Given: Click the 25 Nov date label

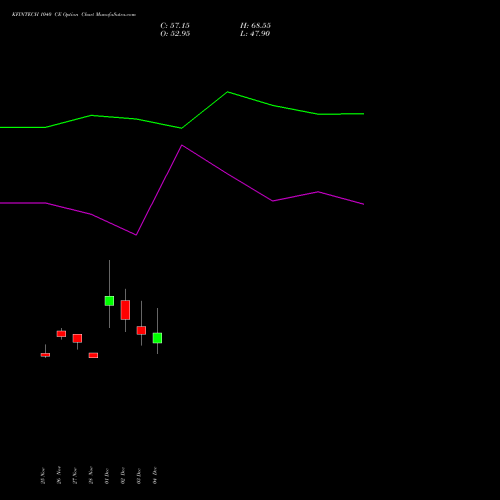Looking at the screenshot, I should (x=43, y=476).
